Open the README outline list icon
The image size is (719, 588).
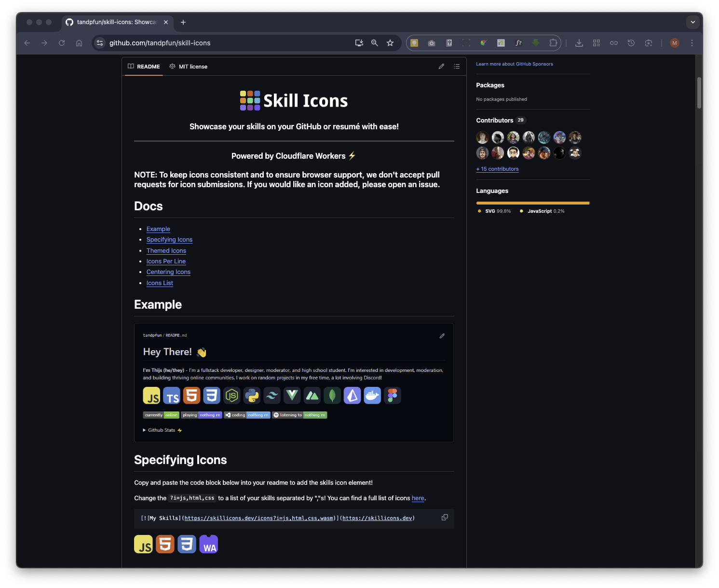(457, 67)
